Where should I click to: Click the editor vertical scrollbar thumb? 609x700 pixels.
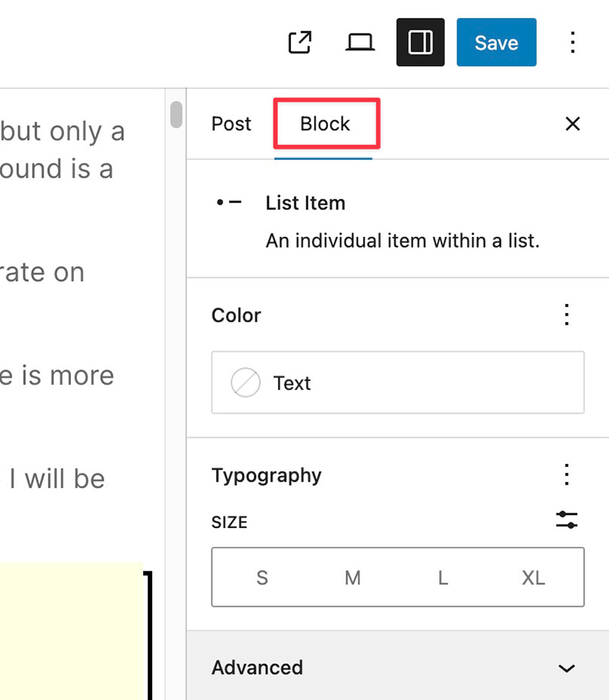point(177,114)
